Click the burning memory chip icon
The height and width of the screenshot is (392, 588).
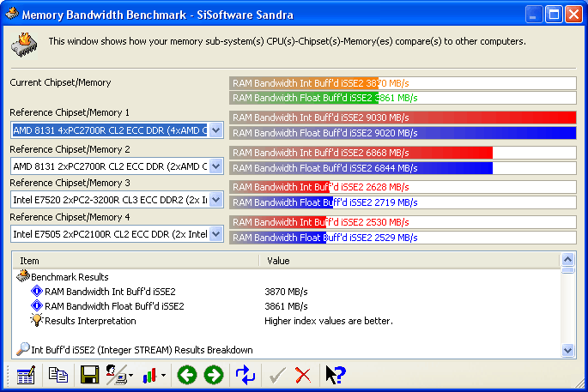coord(24,45)
